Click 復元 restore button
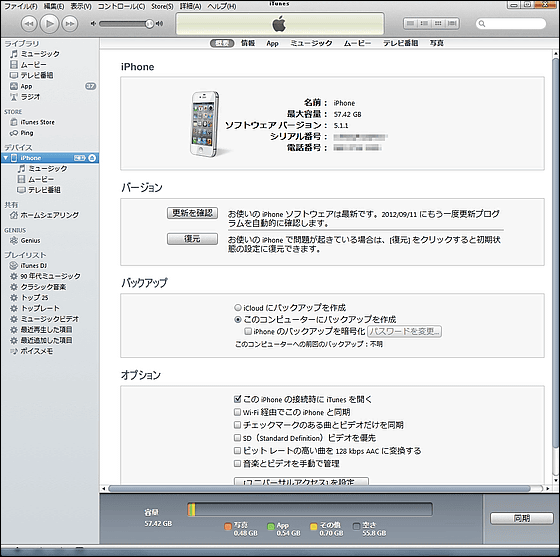The height and width of the screenshot is (557, 560). pyautogui.click(x=192, y=239)
